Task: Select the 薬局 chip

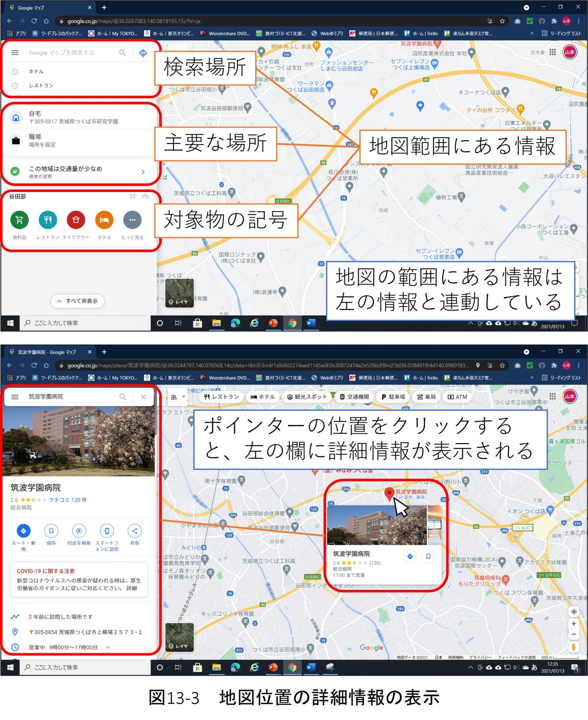Action: [426, 397]
